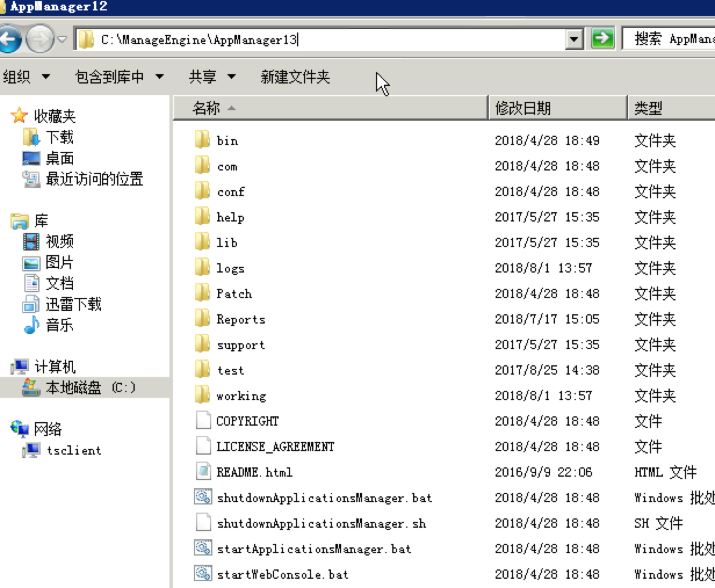Click the SH 文件 type cell
This screenshot has width=715, height=588.
point(658,524)
